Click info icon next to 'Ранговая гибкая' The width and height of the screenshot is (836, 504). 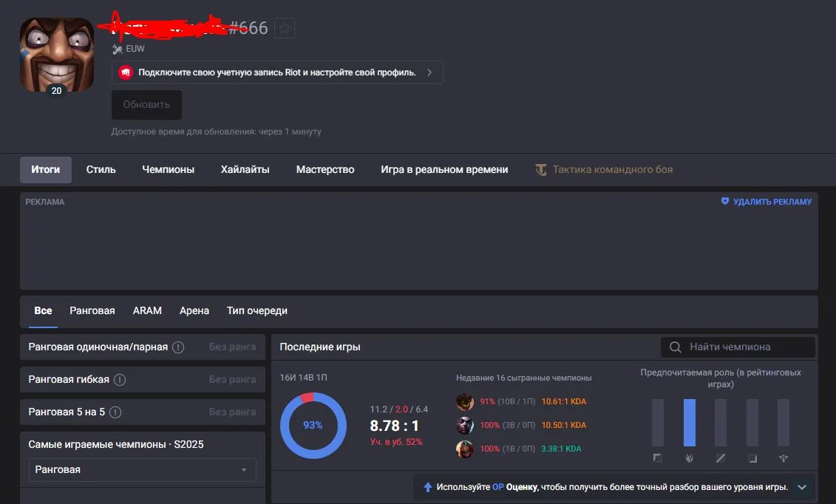click(120, 380)
